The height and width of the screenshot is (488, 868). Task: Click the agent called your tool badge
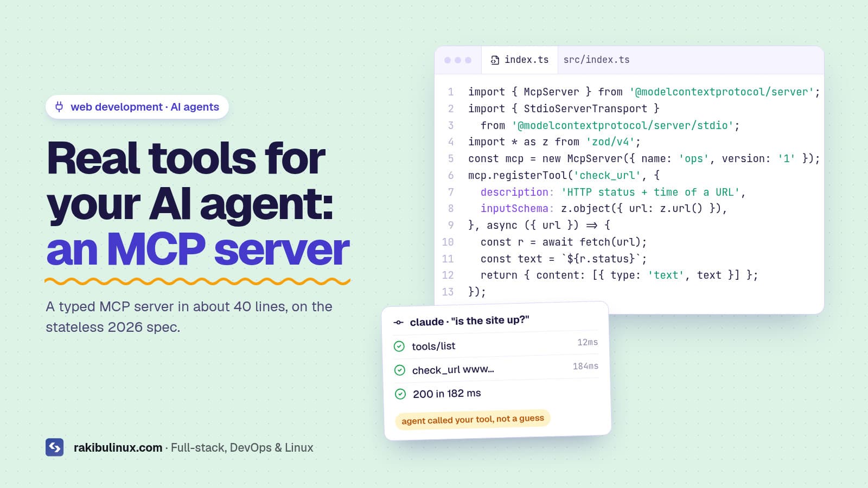click(473, 419)
